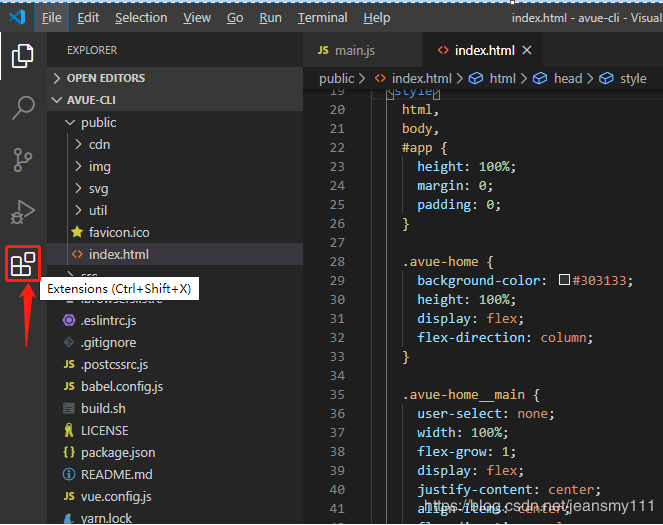Open the Terminal menu
The height and width of the screenshot is (525, 663).
point(322,17)
